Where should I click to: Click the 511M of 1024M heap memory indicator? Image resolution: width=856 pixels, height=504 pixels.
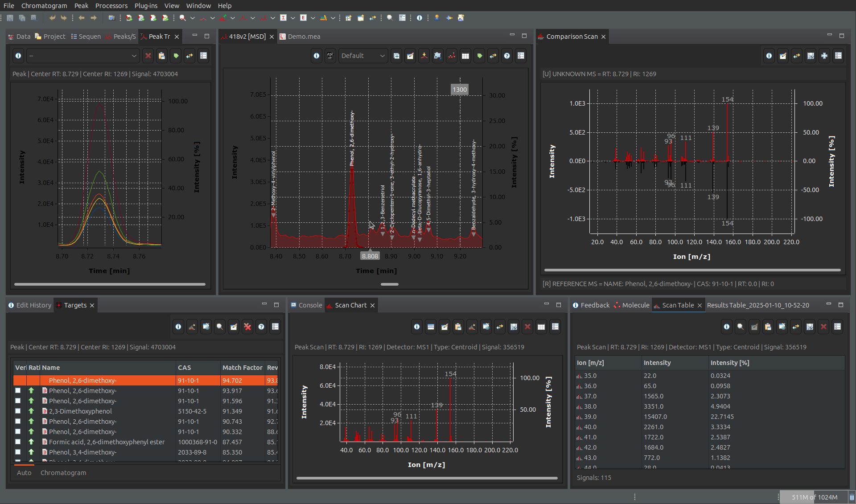[x=814, y=497]
